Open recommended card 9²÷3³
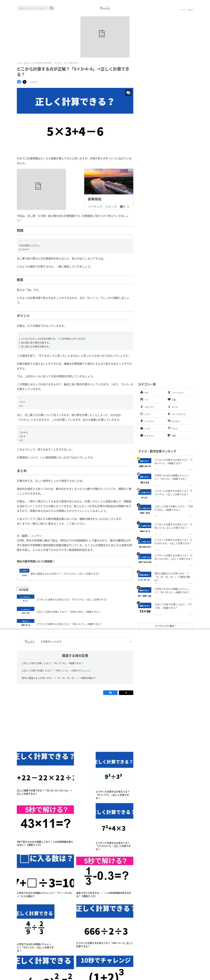The width and height of the screenshot is (210, 980). 114,775
